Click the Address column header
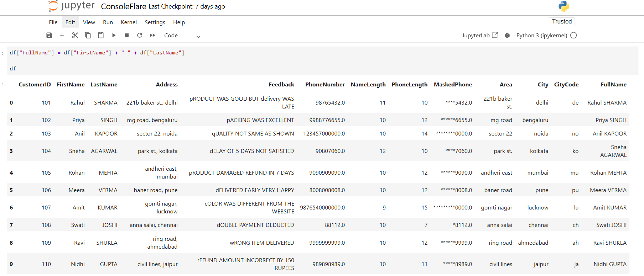The height and width of the screenshot is (276, 644). point(167,84)
